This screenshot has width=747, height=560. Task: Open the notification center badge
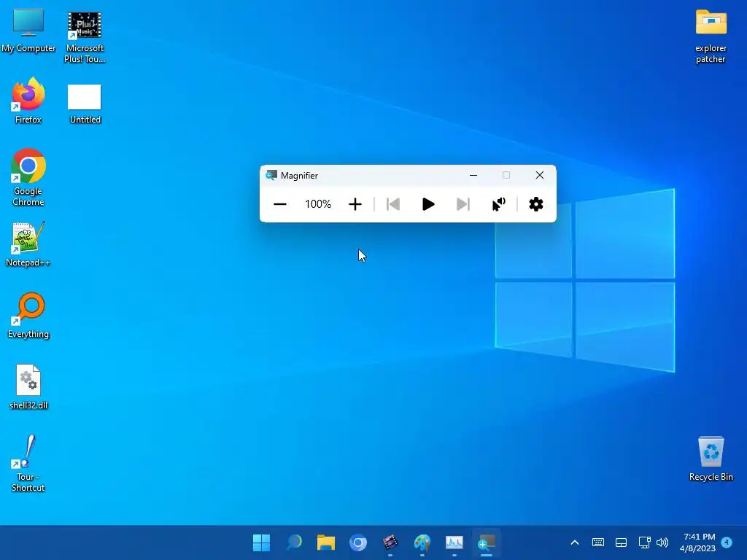(x=727, y=542)
